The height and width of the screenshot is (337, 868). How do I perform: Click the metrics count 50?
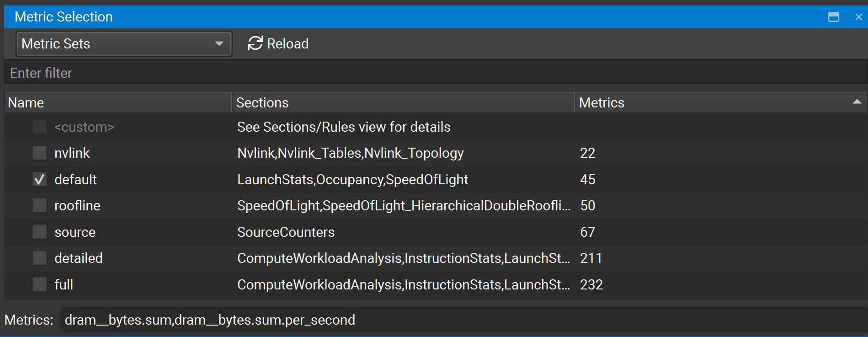click(x=587, y=205)
